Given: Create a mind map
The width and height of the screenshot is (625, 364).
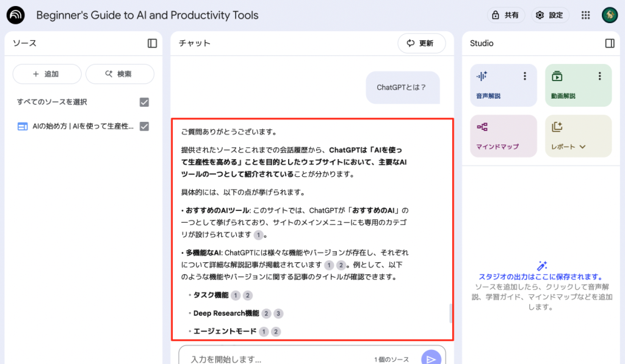Looking at the screenshot, I should tap(503, 136).
